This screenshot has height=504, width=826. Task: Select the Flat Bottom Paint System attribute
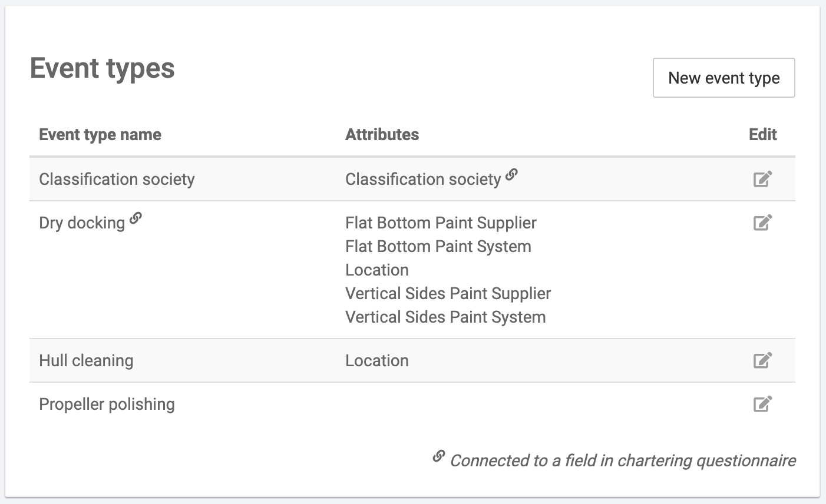[438, 246]
